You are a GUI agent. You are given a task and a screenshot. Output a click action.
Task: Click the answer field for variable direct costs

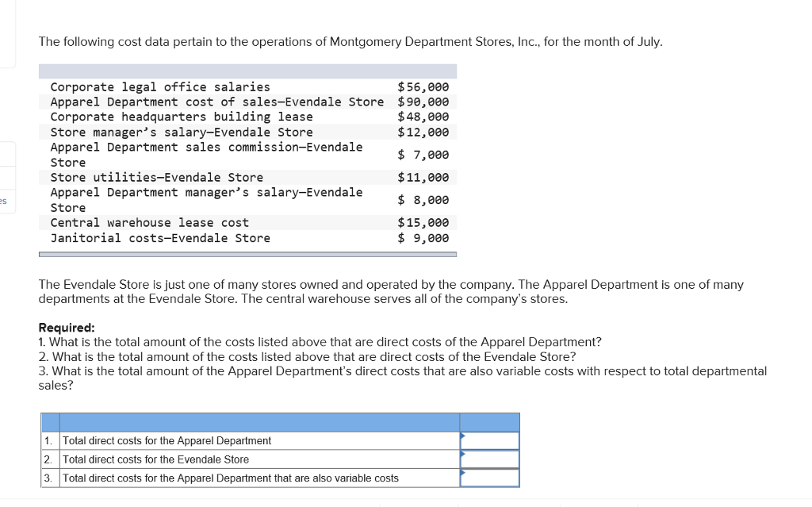click(x=490, y=478)
